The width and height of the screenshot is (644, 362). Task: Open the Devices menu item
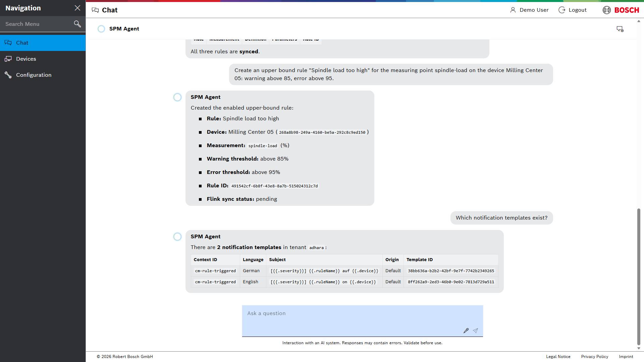tap(43, 59)
